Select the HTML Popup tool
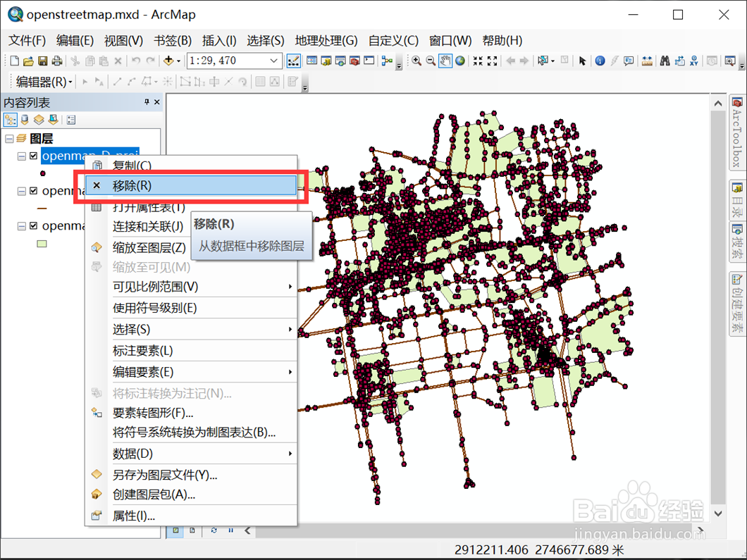 [629, 61]
